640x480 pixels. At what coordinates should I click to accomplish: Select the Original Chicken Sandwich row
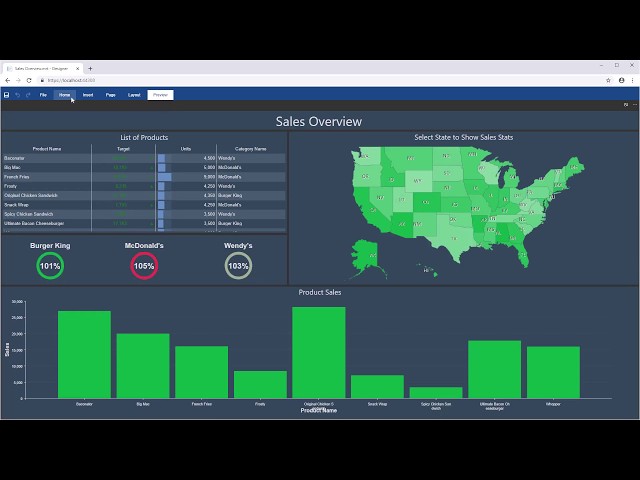[x=144, y=196]
